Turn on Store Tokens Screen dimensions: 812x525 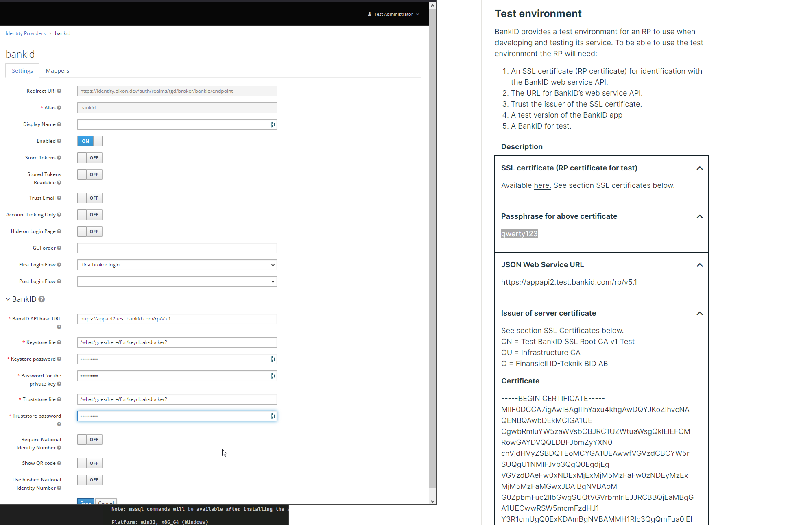click(x=89, y=158)
